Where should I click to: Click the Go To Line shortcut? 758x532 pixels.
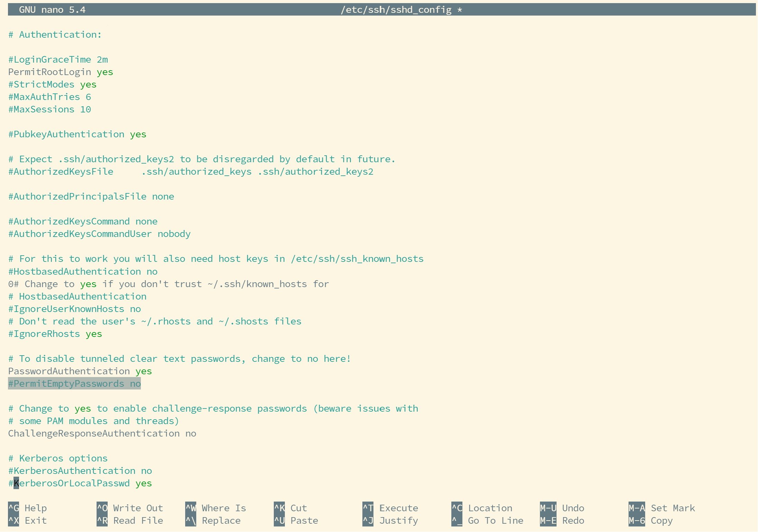click(488, 521)
